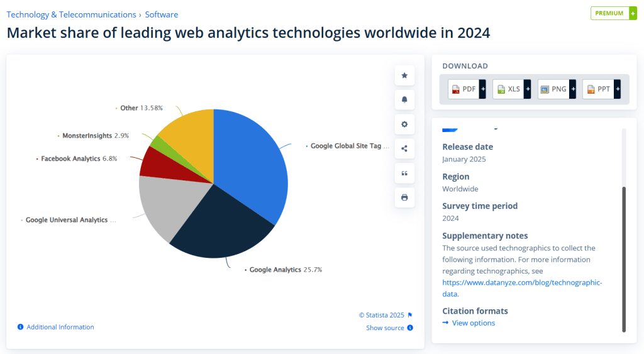The height and width of the screenshot is (354, 644).
Task: Click the Worldwide region value
Action: pos(460,189)
